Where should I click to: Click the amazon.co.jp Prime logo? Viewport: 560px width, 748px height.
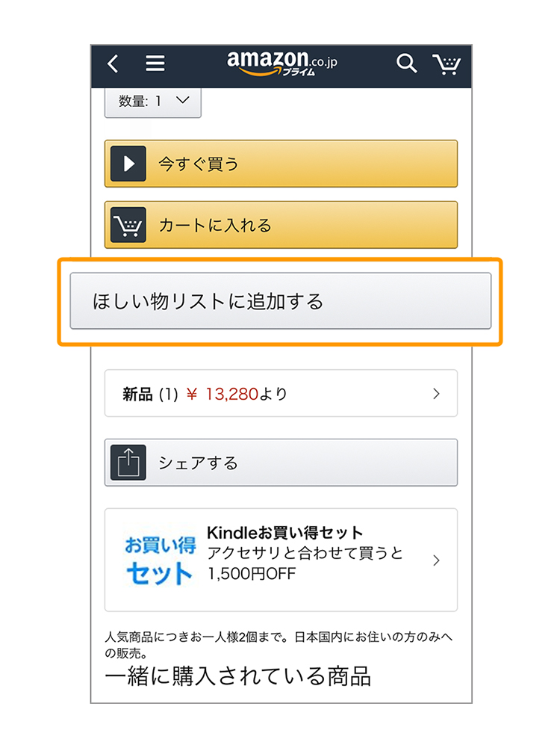pyautogui.click(x=281, y=64)
